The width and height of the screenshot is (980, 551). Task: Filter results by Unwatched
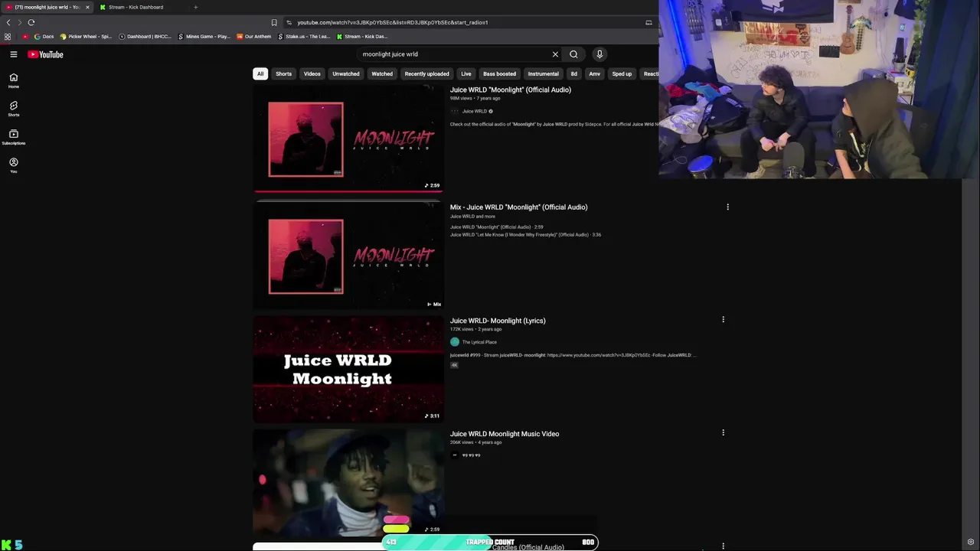click(x=346, y=74)
